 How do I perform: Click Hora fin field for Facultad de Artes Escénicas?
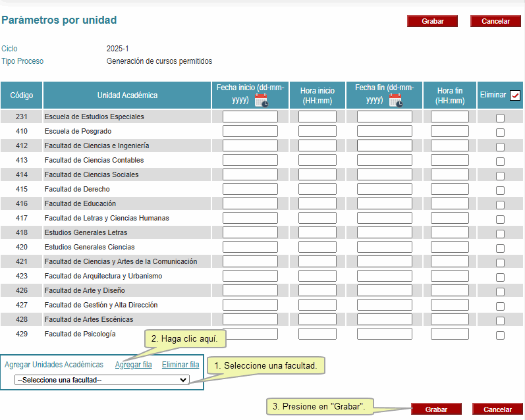pyautogui.click(x=449, y=319)
